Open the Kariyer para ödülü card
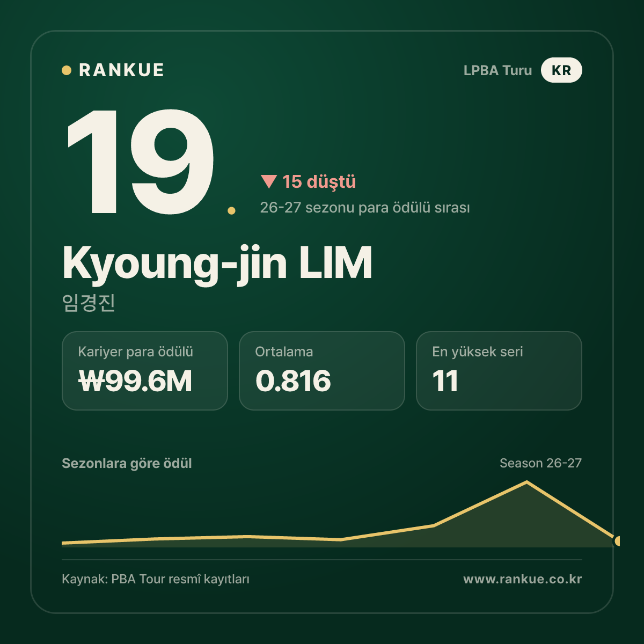This screenshot has height=644, width=644. coord(145,371)
